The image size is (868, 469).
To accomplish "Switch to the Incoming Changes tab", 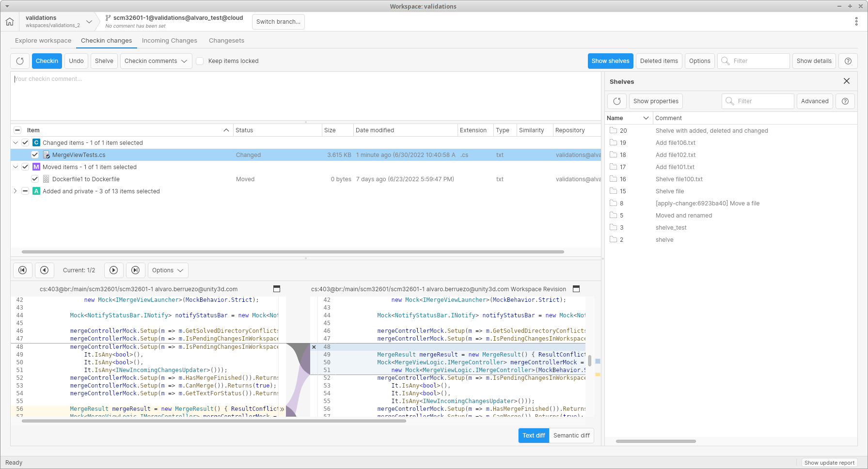I will 169,41.
